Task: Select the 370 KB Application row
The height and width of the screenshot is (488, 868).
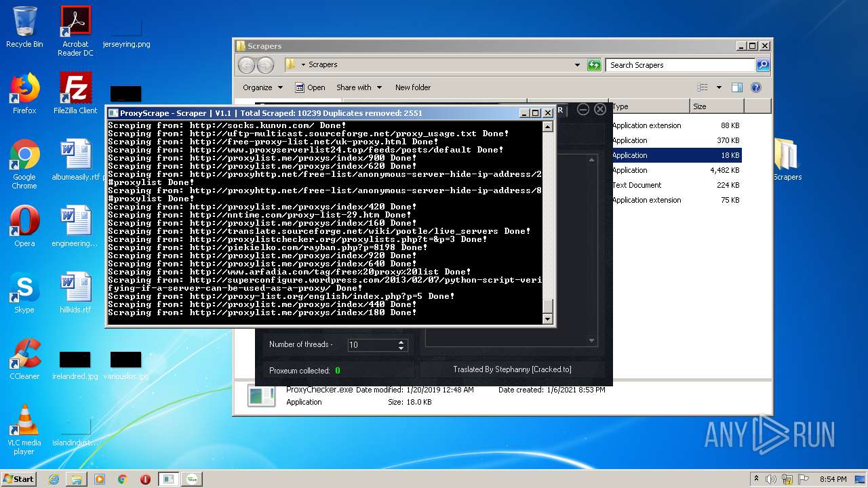Action: coord(675,140)
